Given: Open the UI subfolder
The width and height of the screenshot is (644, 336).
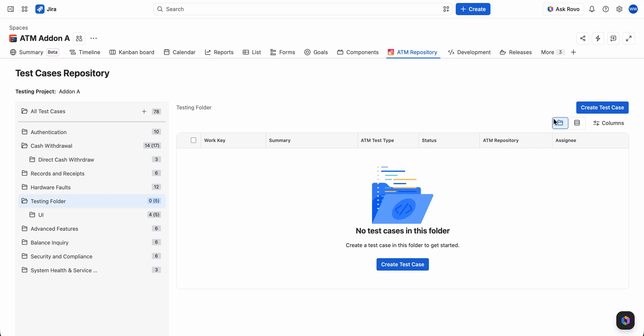Looking at the screenshot, I should point(92,215).
